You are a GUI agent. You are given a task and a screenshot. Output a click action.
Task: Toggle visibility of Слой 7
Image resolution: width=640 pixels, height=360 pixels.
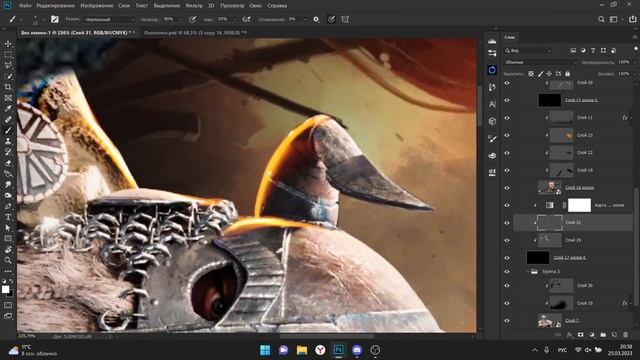coord(507,320)
